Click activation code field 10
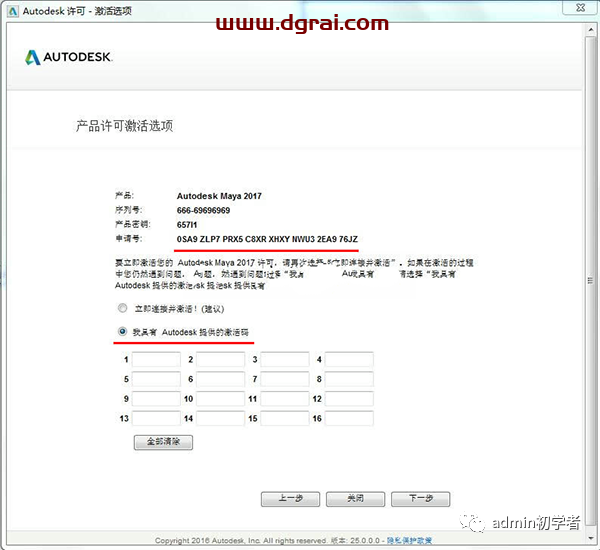 click(x=220, y=398)
